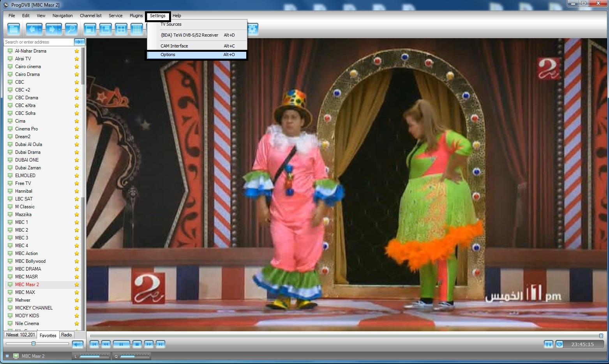Click the TV icon beside Alrai TV

tap(10, 59)
